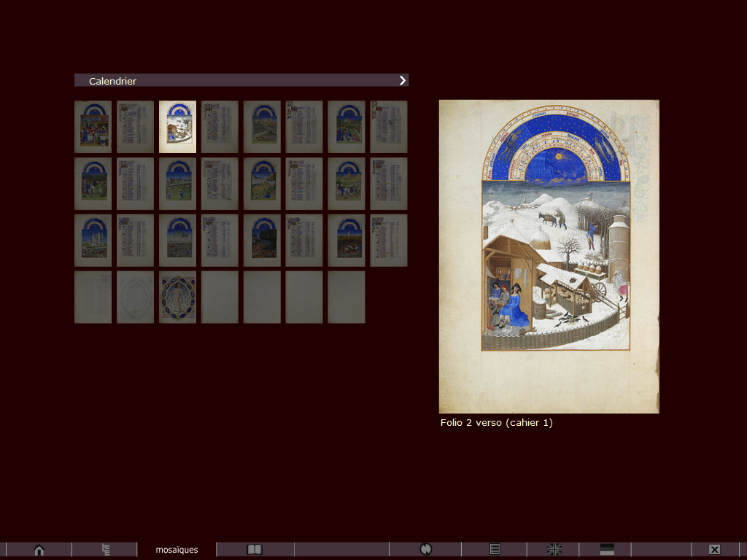Screen dimensions: 747x560
Task: Open the faint ruled-table page thumbnail
Action: (x=93, y=297)
